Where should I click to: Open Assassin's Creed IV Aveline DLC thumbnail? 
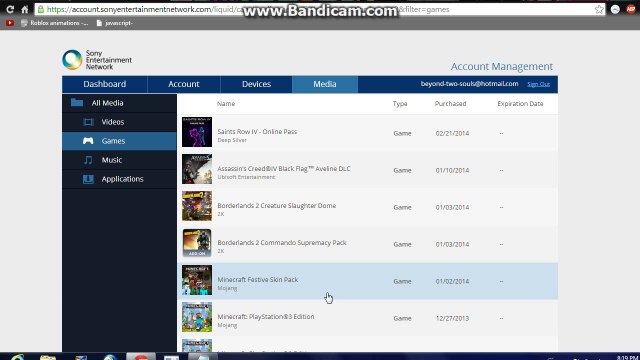(x=197, y=169)
